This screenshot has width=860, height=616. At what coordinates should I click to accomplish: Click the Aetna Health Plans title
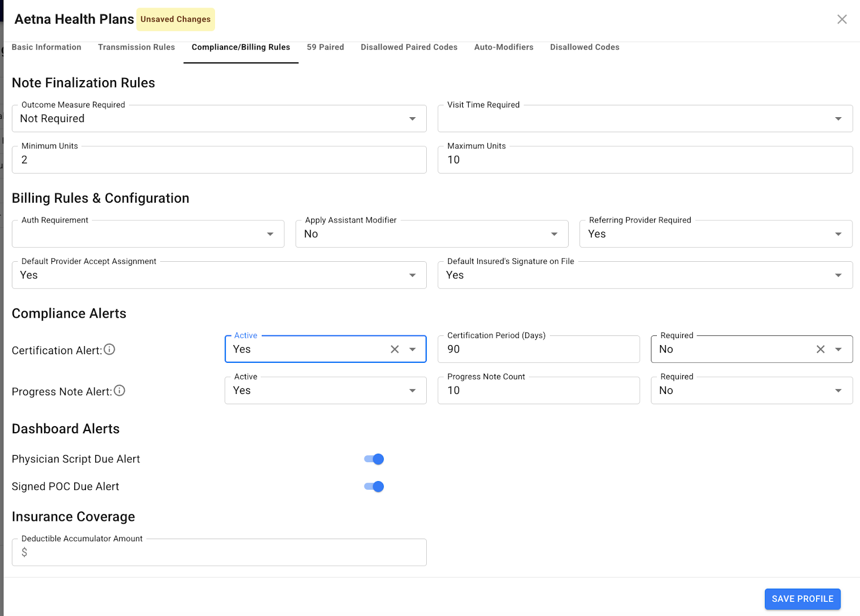pyautogui.click(x=74, y=19)
